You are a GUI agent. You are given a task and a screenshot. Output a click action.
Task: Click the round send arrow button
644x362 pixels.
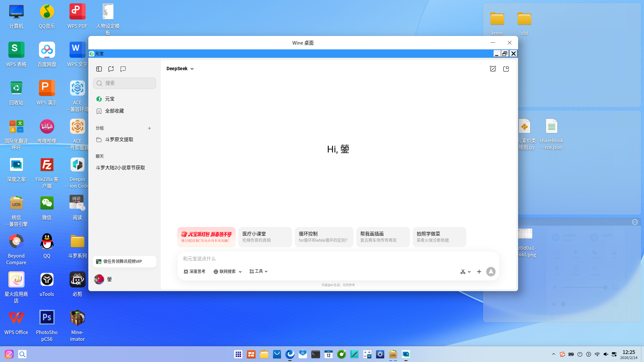[x=491, y=272]
